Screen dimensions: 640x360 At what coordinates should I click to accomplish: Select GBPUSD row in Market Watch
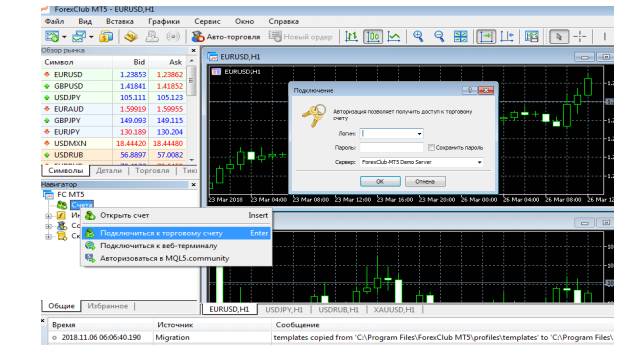pos(113,86)
